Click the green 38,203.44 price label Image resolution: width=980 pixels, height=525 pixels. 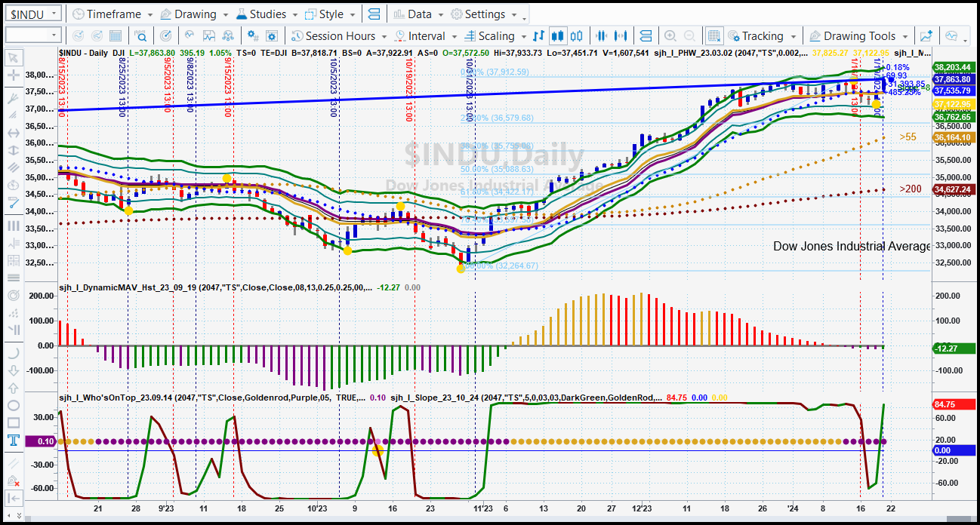pyautogui.click(x=952, y=67)
